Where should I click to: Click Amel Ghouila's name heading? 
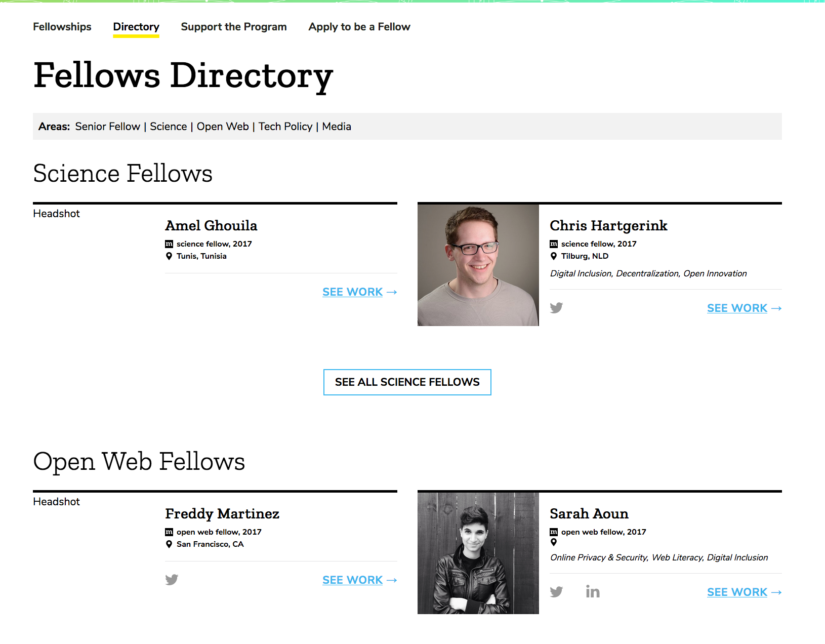point(211,226)
